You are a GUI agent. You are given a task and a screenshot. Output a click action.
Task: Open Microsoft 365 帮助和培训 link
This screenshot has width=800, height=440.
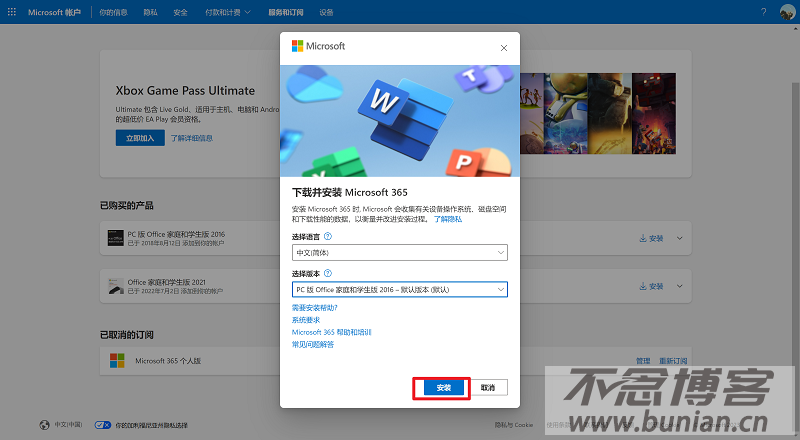pyautogui.click(x=331, y=332)
